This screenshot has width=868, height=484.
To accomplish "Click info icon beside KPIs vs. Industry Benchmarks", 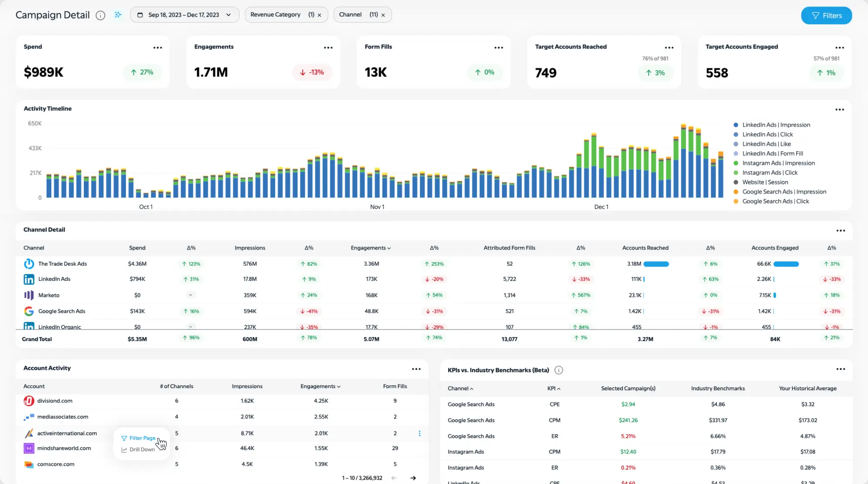I will point(559,370).
